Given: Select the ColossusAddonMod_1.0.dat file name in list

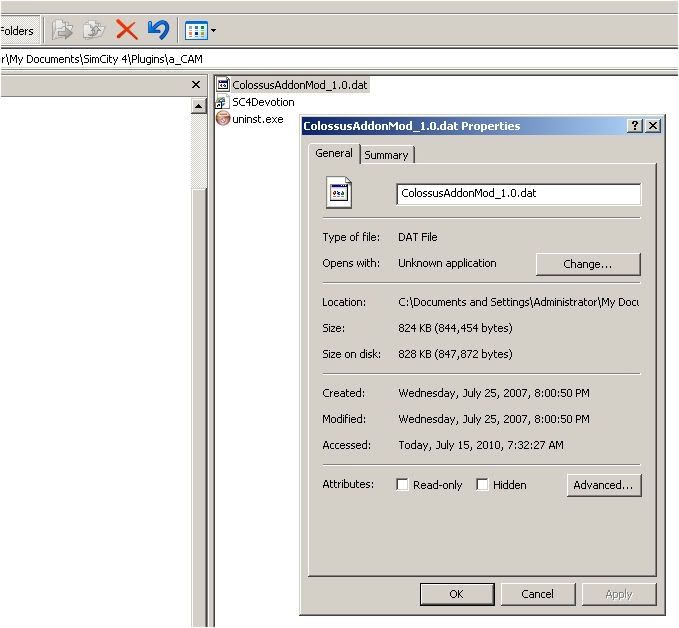Looking at the screenshot, I should click(x=300, y=85).
